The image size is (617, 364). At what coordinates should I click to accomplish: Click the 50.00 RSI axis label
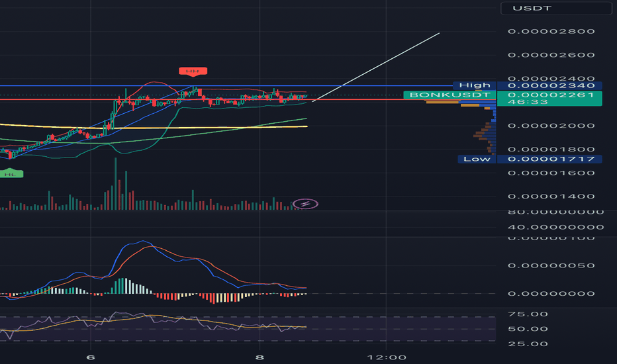pos(528,329)
